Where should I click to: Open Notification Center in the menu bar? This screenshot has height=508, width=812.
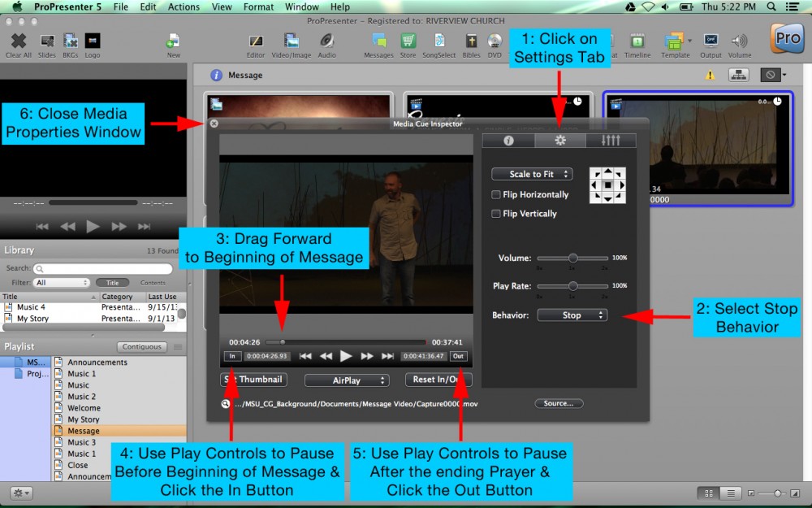point(792,7)
